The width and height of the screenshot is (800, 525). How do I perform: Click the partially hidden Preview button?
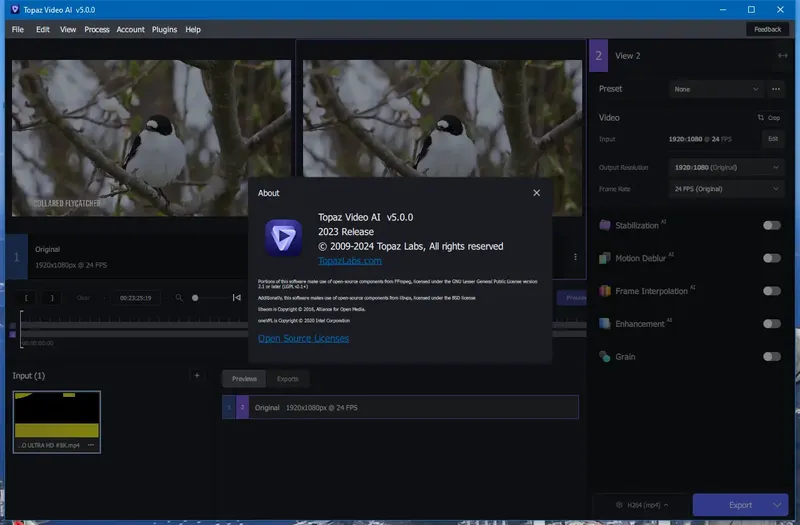(572, 297)
